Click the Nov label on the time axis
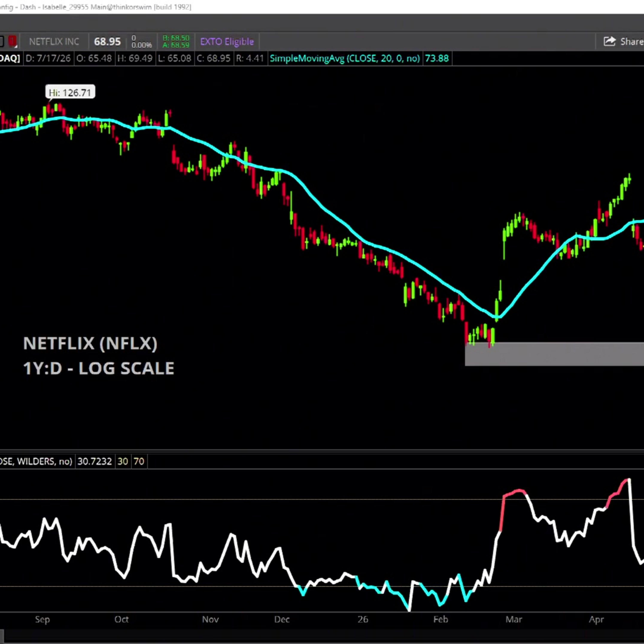This screenshot has height=644, width=644. point(210,620)
